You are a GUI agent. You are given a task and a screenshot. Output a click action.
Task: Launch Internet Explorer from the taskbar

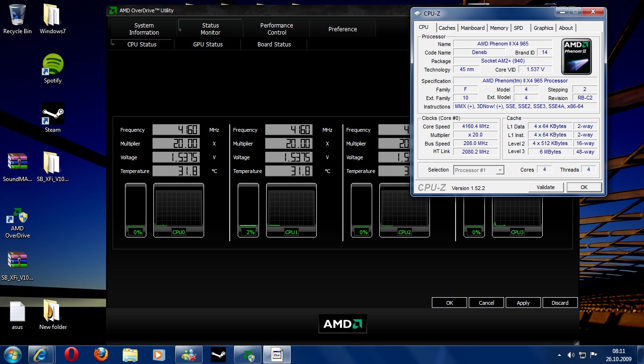[41, 355]
